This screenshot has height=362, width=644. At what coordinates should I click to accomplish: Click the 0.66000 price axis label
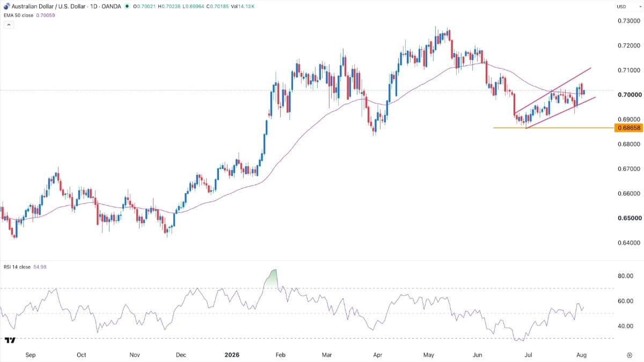click(629, 194)
